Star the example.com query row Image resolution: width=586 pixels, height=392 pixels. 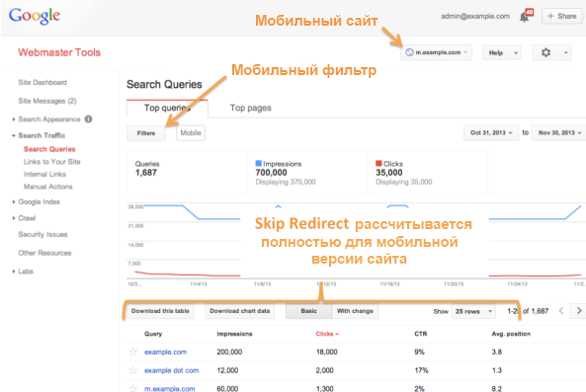133,352
